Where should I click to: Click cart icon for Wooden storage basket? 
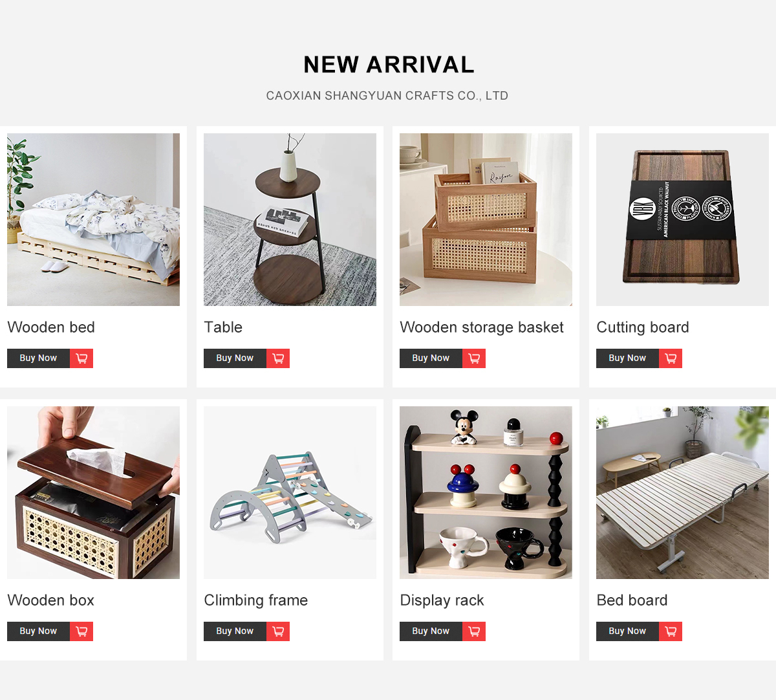(474, 358)
